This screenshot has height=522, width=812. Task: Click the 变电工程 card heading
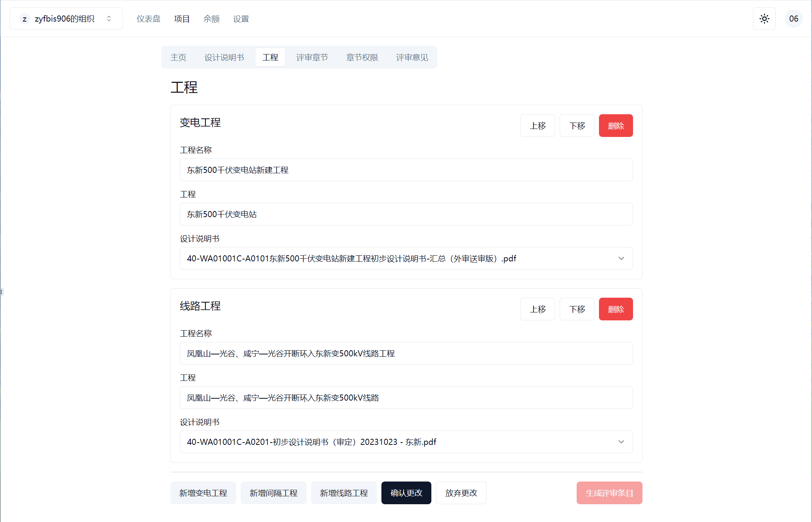tap(200, 123)
